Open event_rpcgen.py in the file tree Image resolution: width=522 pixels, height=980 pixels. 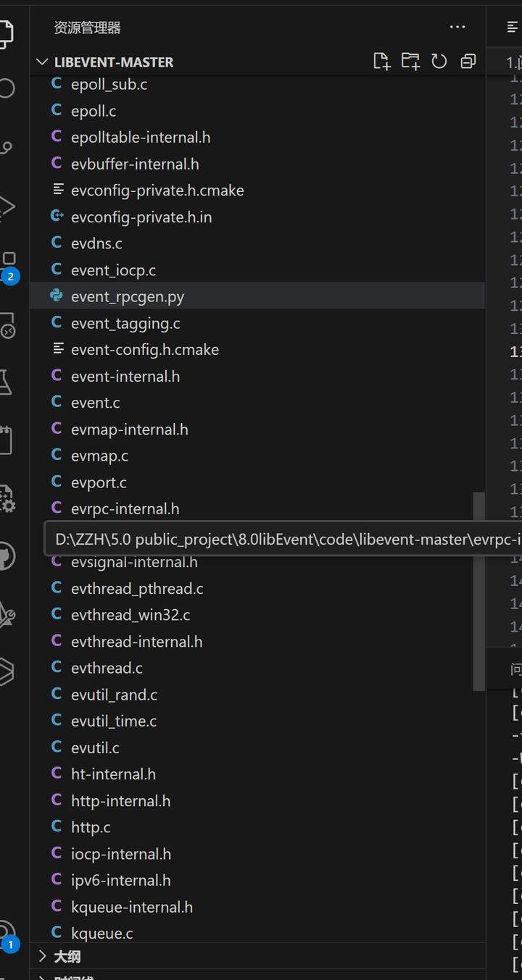128,296
